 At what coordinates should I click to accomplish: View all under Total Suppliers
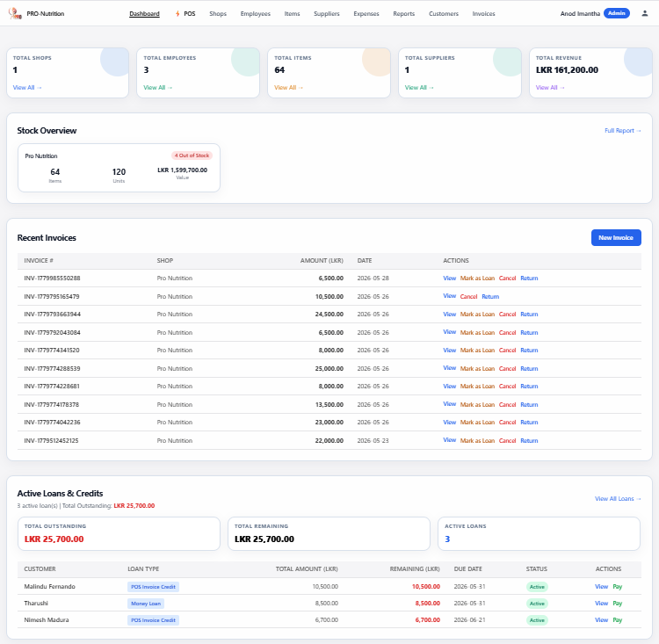click(419, 88)
